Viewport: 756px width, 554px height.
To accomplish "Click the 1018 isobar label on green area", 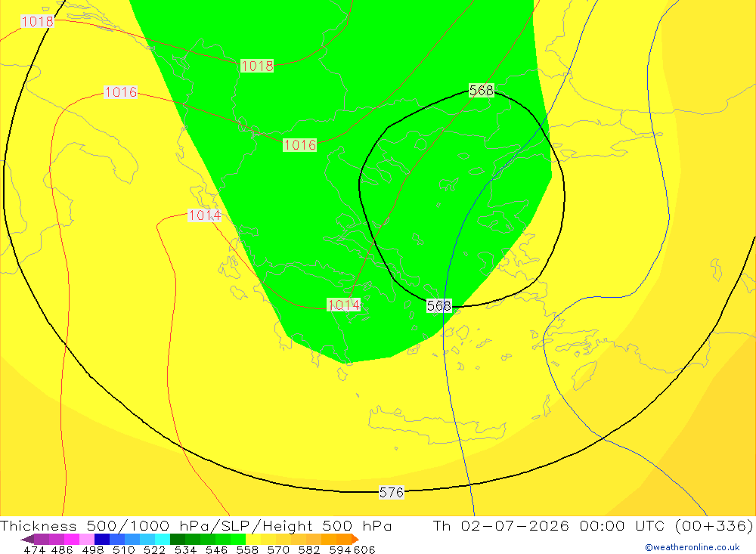I will pyautogui.click(x=257, y=66).
